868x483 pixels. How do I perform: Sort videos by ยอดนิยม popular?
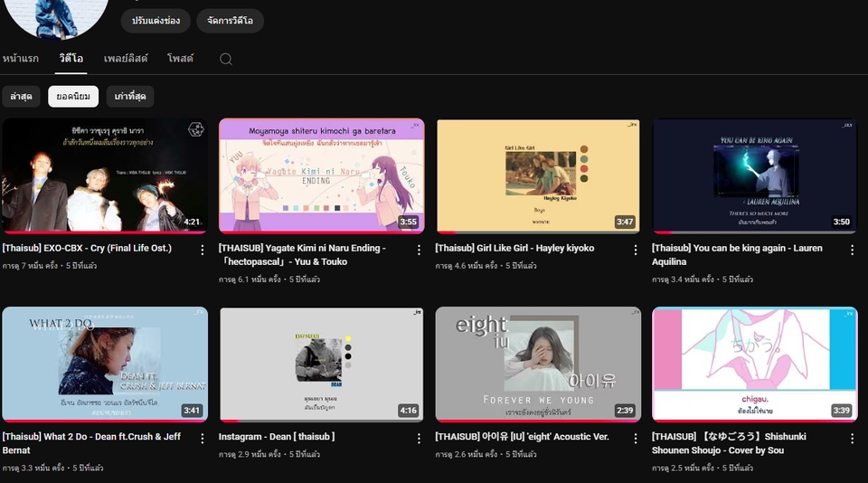tap(73, 97)
